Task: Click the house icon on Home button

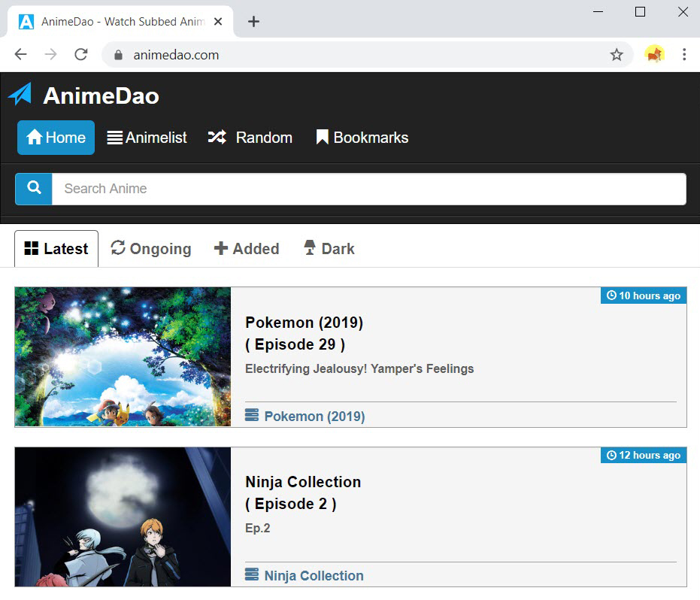Action: pyautogui.click(x=35, y=137)
